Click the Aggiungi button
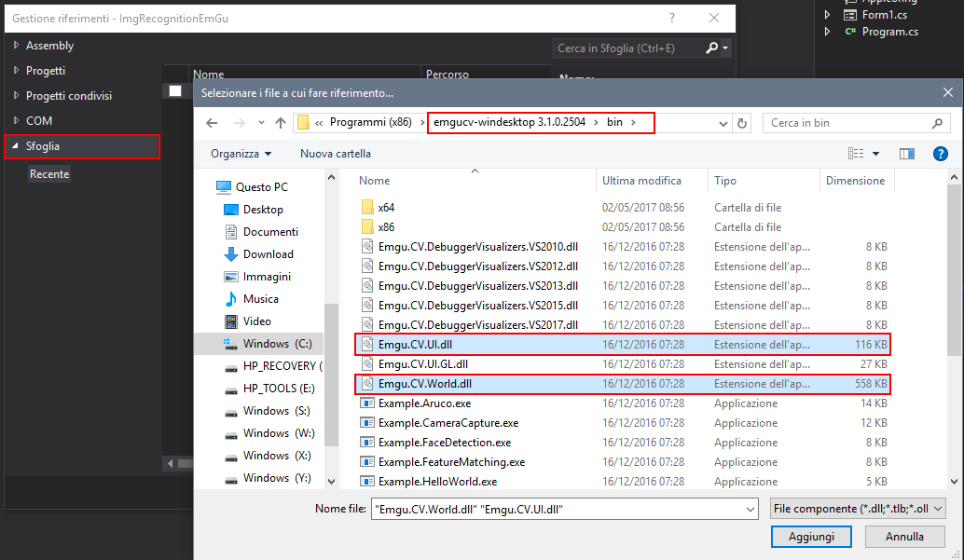Image resolution: width=964 pixels, height=560 pixels. point(811,537)
